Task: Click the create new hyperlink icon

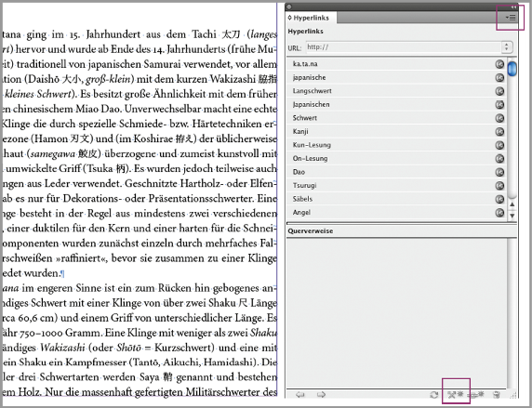Action: pyautogui.click(x=475, y=394)
